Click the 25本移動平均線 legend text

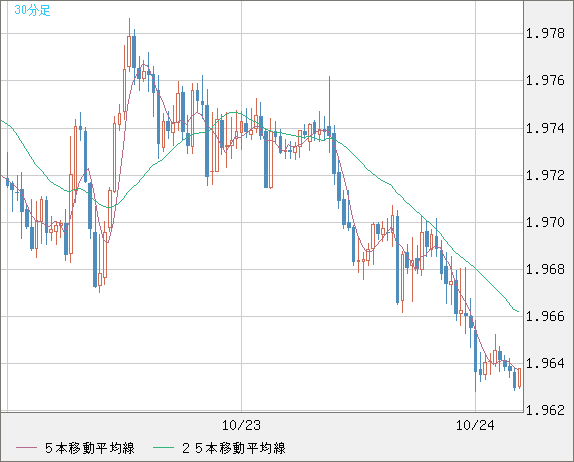click(234, 448)
